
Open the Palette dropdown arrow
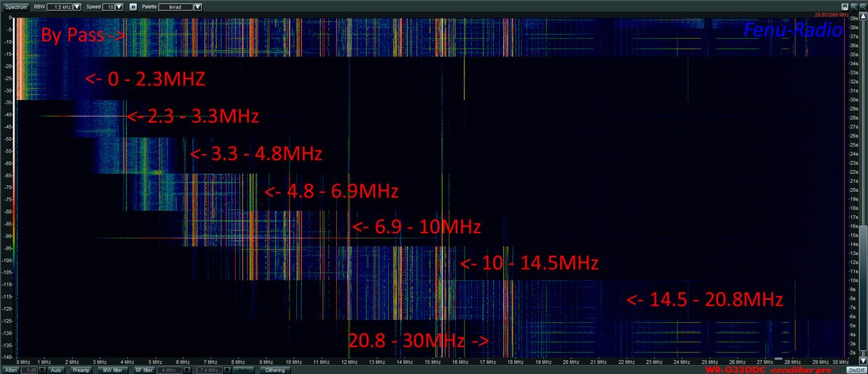pos(198,7)
